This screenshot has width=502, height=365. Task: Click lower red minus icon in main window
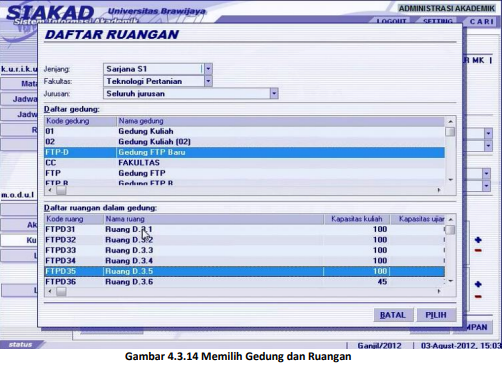[478, 296]
